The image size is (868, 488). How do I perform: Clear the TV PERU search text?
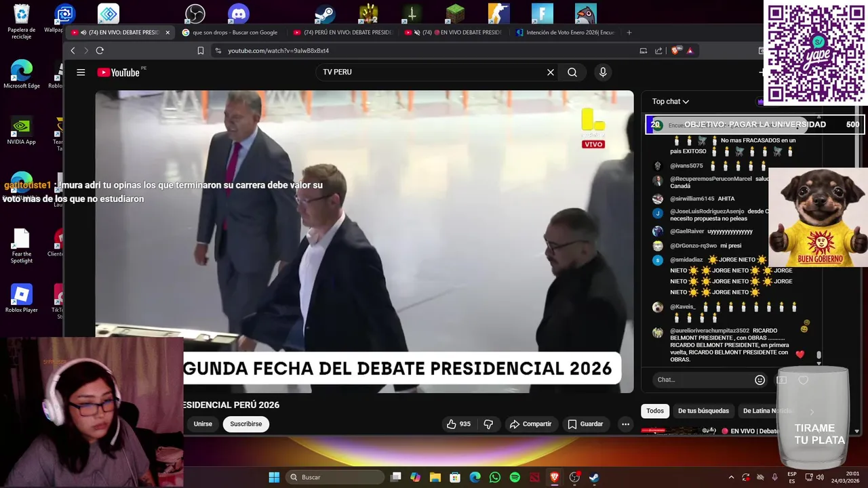pyautogui.click(x=551, y=73)
